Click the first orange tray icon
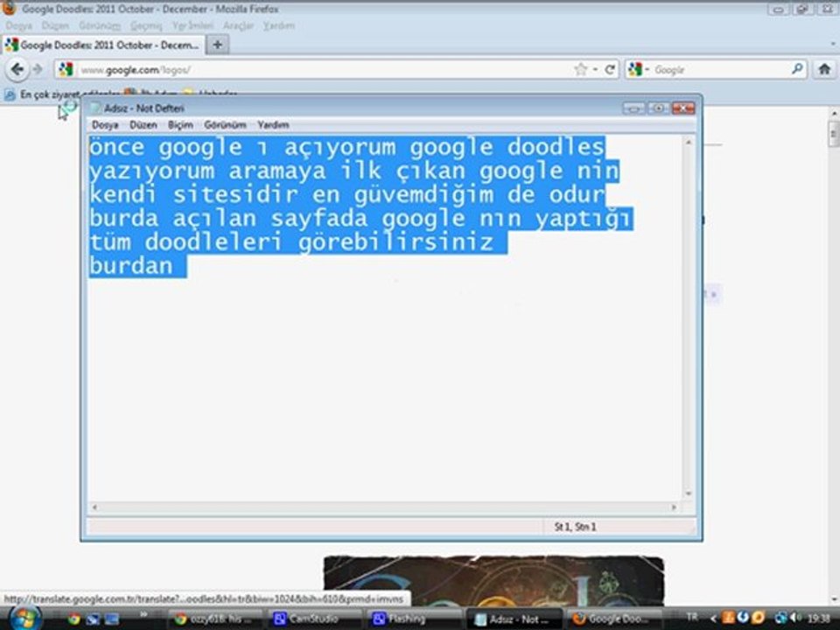This screenshot has height=630, width=840. click(728, 619)
